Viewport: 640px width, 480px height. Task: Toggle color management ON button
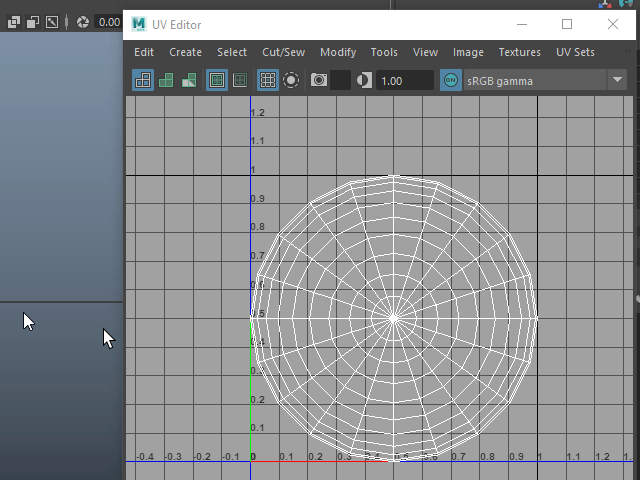tap(451, 81)
